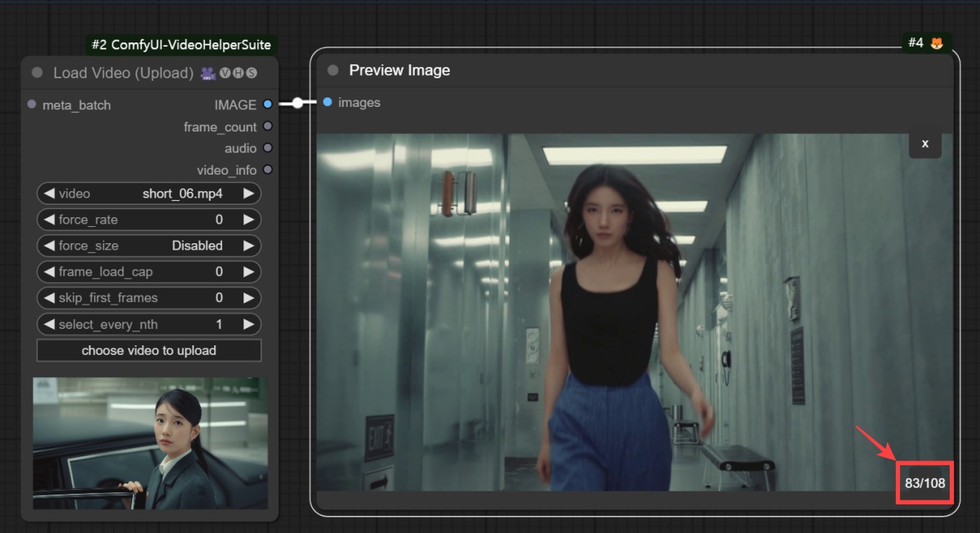Click the IMAGE output dot on Load Video node
Screen dimensions: 980x533
pyautogui.click(x=266, y=104)
